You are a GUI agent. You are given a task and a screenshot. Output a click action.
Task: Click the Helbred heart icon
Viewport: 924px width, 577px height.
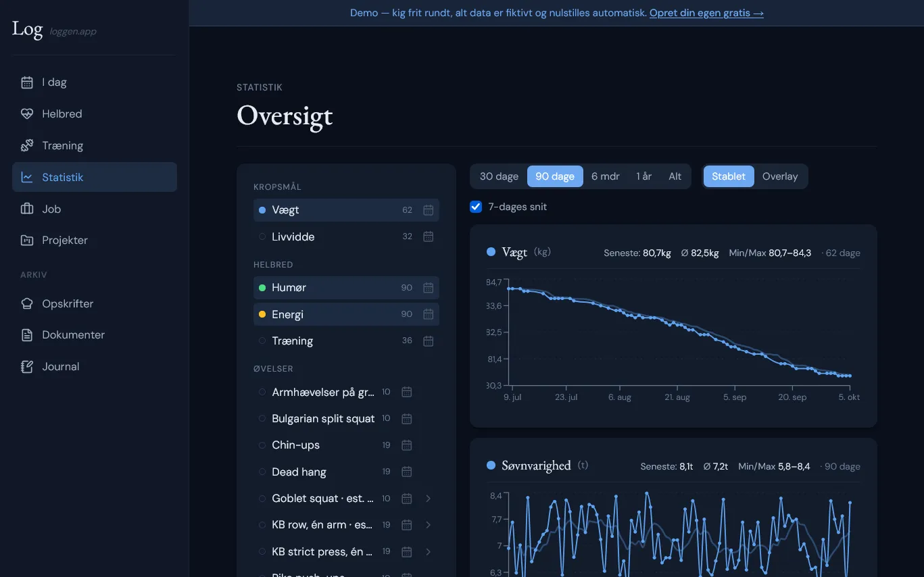tap(27, 114)
